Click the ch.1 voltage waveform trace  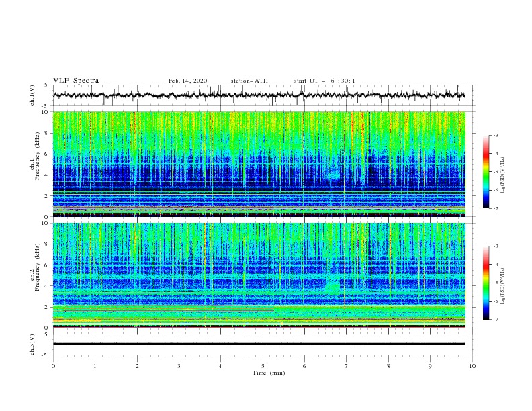tap(259, 95)
